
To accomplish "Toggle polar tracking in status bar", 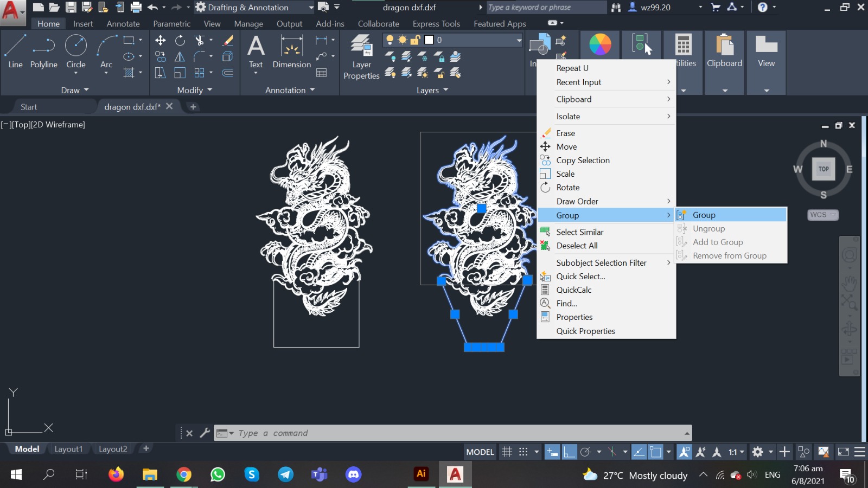I will pyautogui.click(x=585, y=452).
